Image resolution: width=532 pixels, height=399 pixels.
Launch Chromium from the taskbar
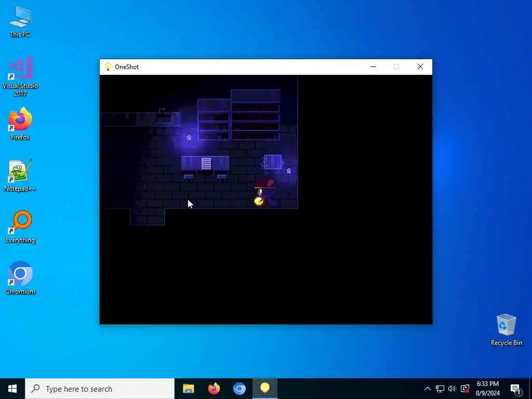coord(239,389)
